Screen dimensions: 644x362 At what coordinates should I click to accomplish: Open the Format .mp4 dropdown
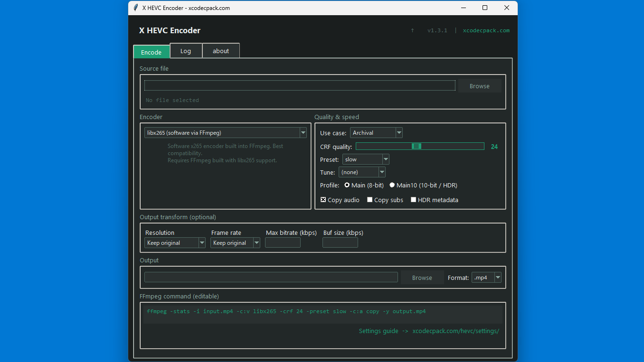coord(486,278)
